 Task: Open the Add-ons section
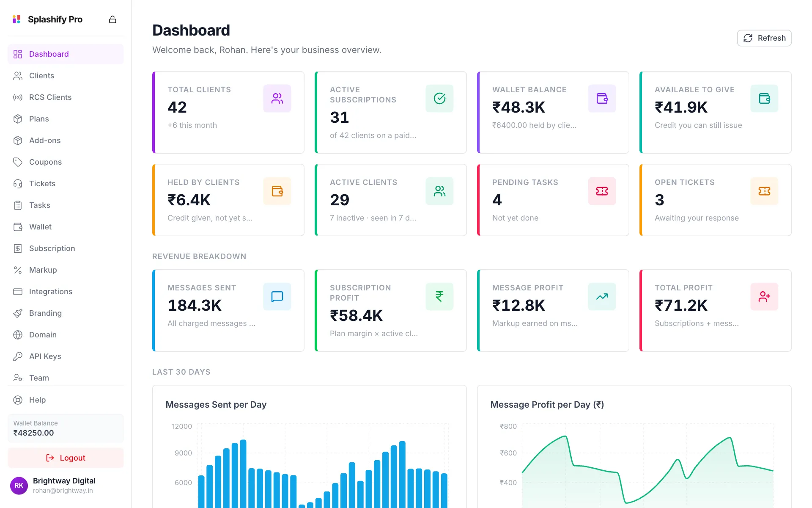pyautogui.click(x=66, y=141)
